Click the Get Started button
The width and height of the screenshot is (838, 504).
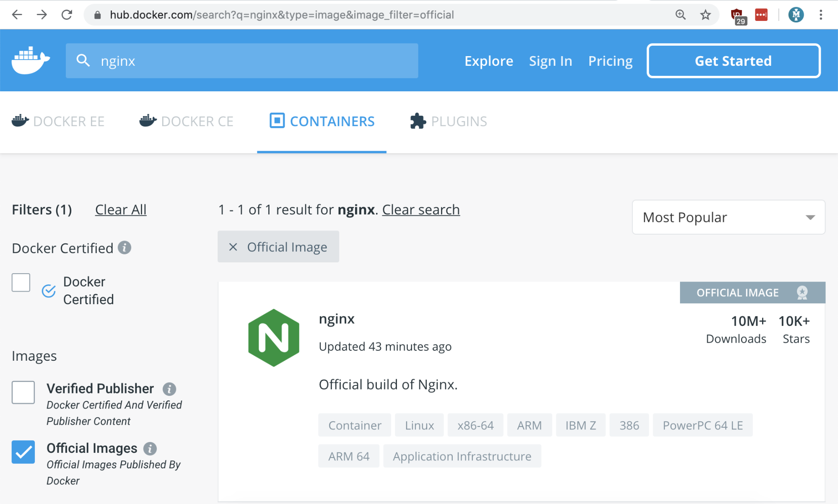734,61
